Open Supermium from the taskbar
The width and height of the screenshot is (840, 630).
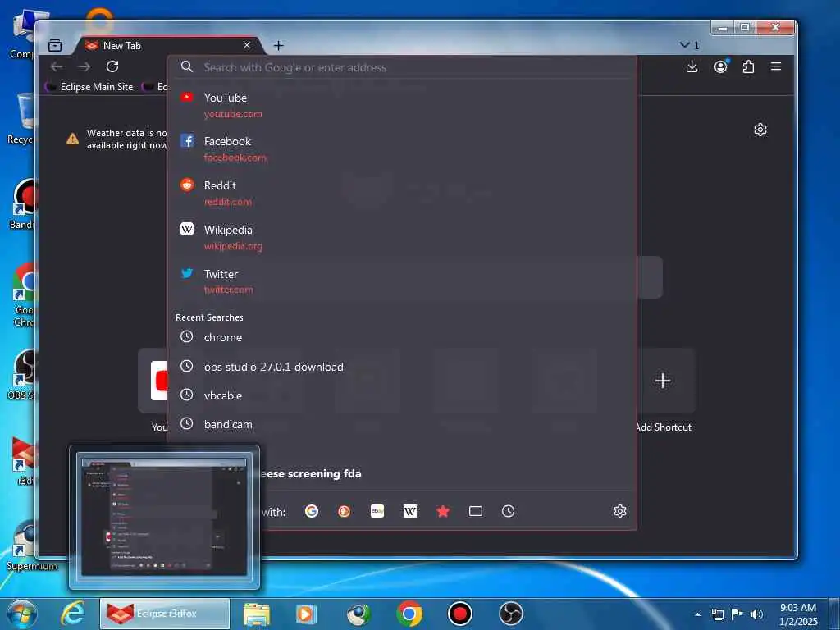tap(358, 614)
